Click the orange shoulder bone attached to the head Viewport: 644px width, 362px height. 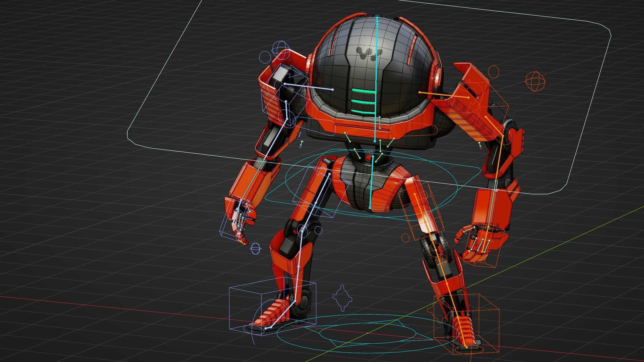pos(444,95)
